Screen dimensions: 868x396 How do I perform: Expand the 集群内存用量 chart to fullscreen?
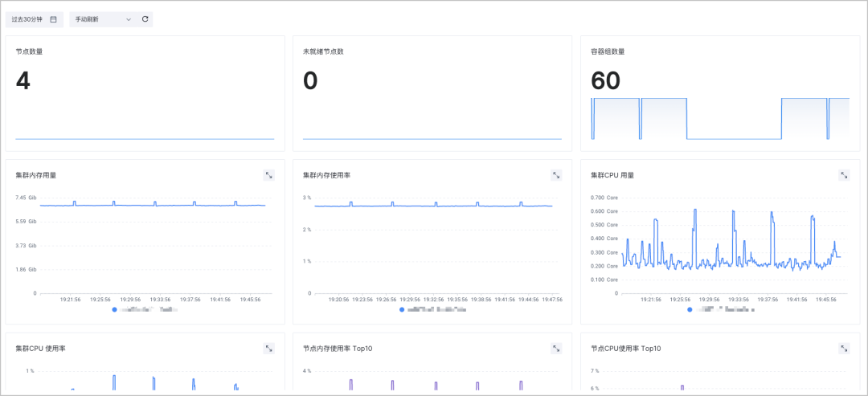pyautogui.click(x=269, y=175)
